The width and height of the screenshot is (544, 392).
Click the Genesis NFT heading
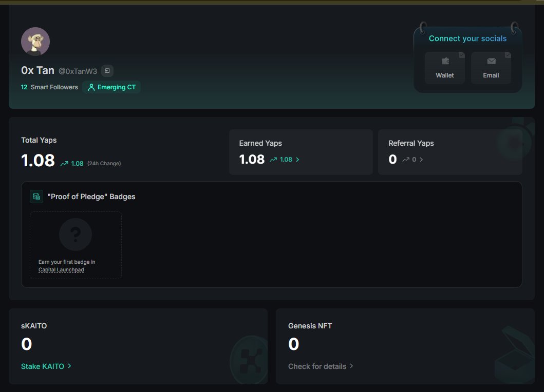point(310,326)
